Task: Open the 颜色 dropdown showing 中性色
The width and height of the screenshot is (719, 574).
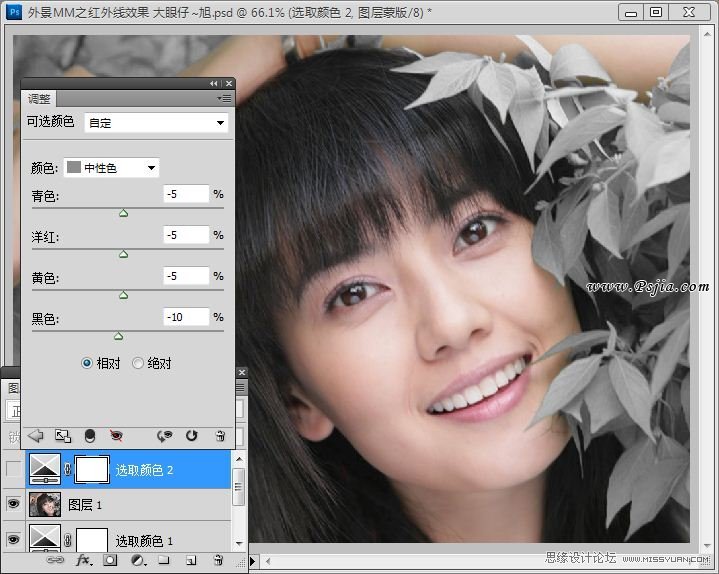Action: click(x=111, y=168)
